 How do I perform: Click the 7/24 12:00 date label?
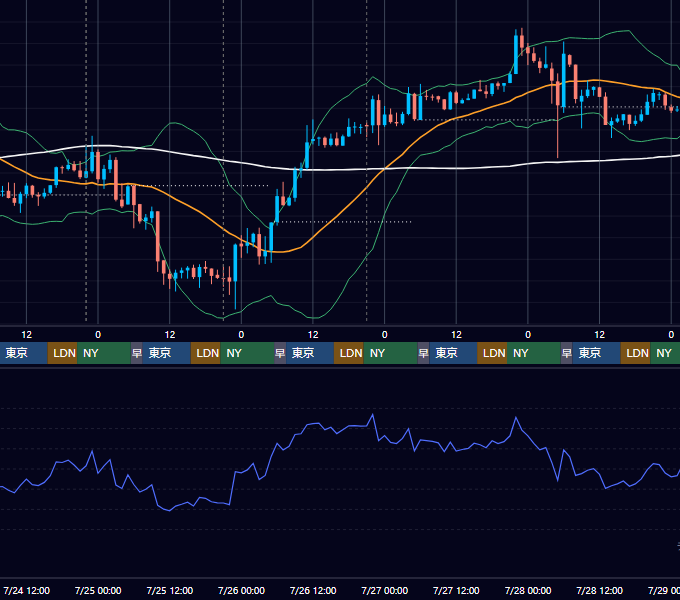[26, 590]
